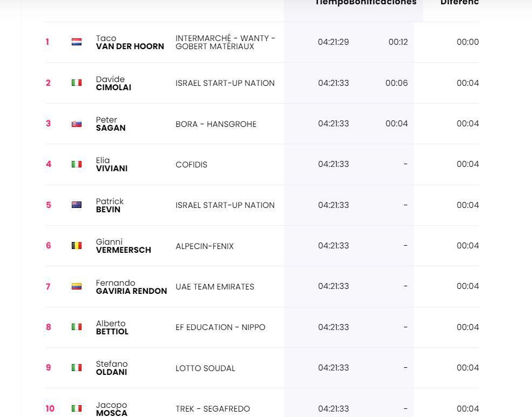Click the Italian flag beside Stefano Oldani
This screenshot has height=417, width=532.
(x=77, y=368)
